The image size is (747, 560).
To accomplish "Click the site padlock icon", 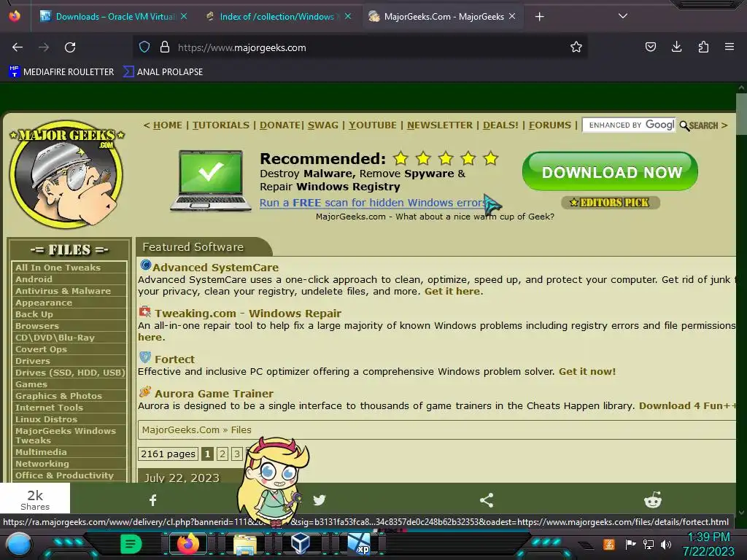I will point(165,47).
